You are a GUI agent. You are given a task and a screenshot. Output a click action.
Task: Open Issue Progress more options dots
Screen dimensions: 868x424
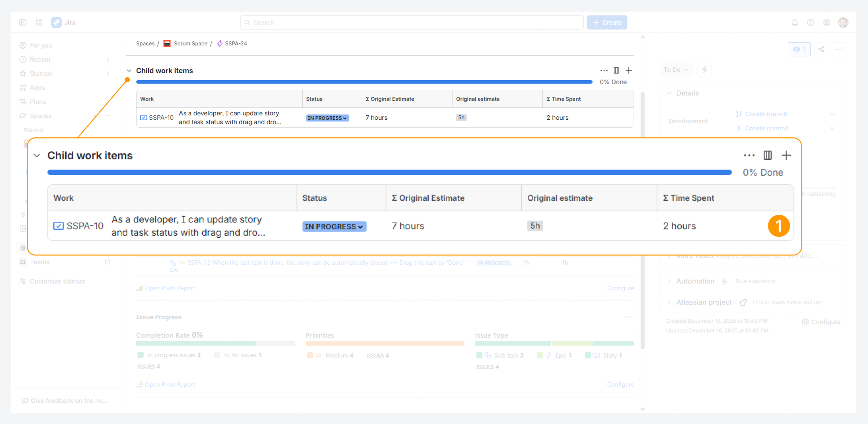point(629,317)
